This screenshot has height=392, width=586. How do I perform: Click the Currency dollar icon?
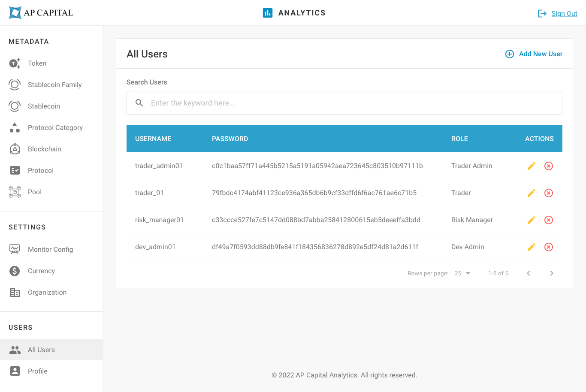15,271
